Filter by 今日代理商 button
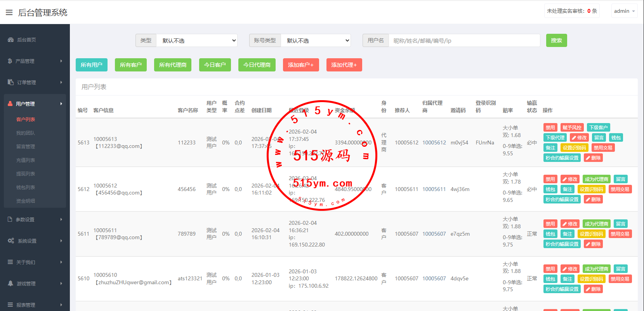Image resolution: width=644 pixels, height=311 pixels. point(257,65)
